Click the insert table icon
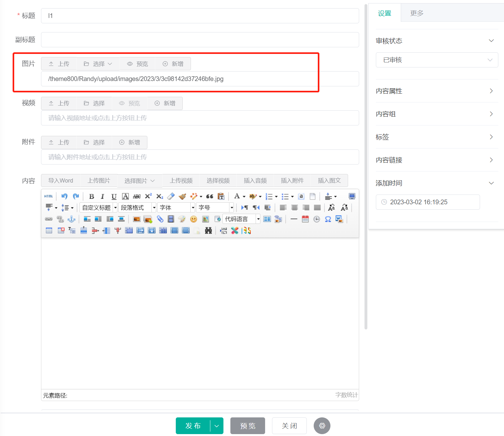Image resolution: width=504 pixels, height=436 pixels. [x=49, y=231]
